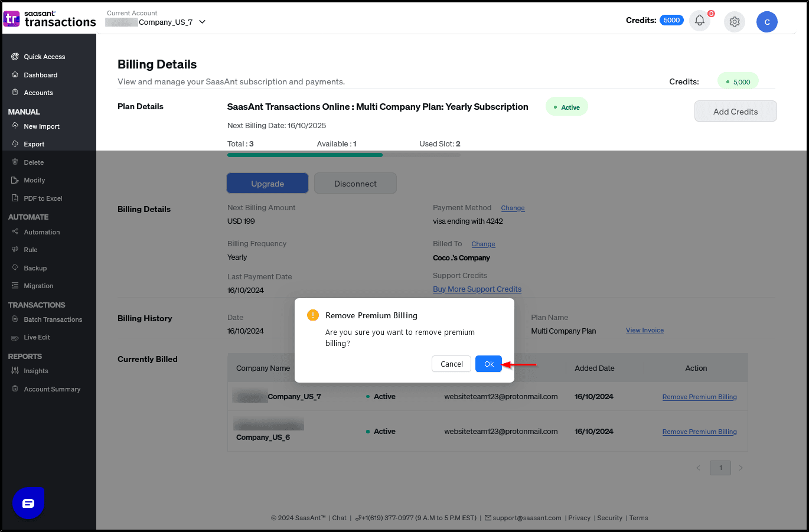Viewport: 809px width, 532px height.
Task: Click the Export sidebar icon
Action: click(x=15, y=143)
